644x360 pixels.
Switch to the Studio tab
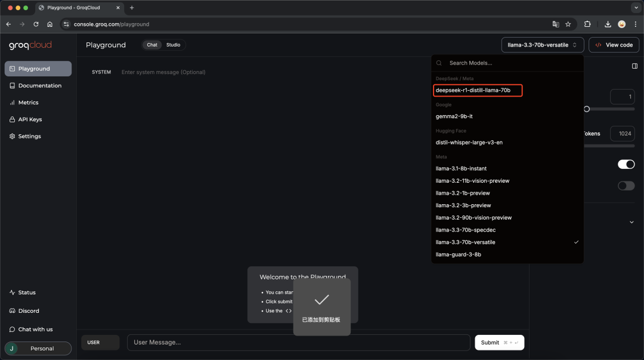coord(174,45)
